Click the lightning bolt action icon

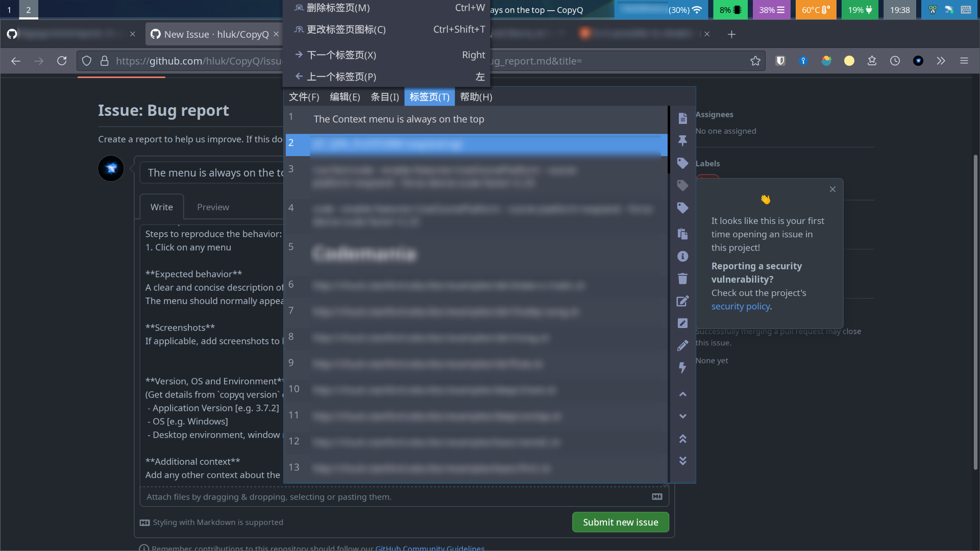pos(682,368)
